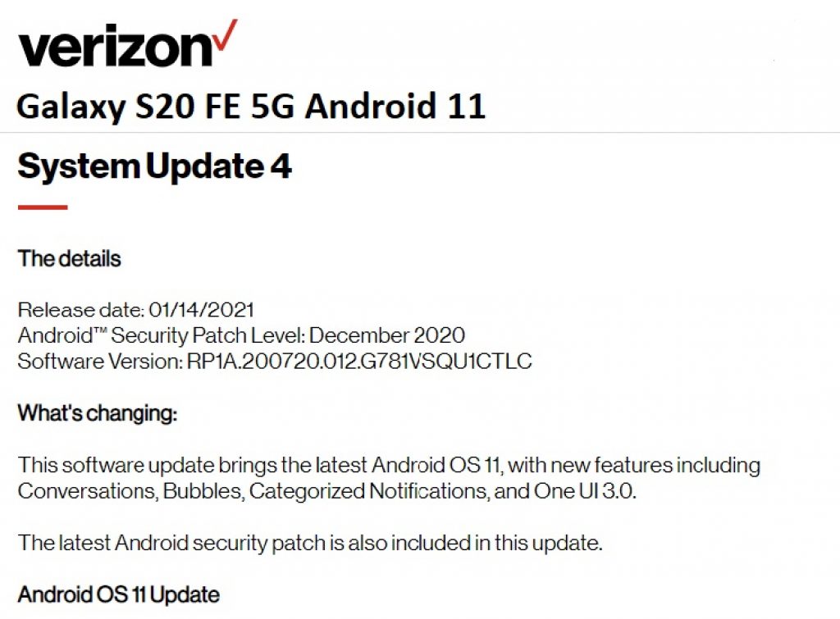840x619 pixels.
Task: Click the red underline below System Update 4
Action: (x=43, y=207)
